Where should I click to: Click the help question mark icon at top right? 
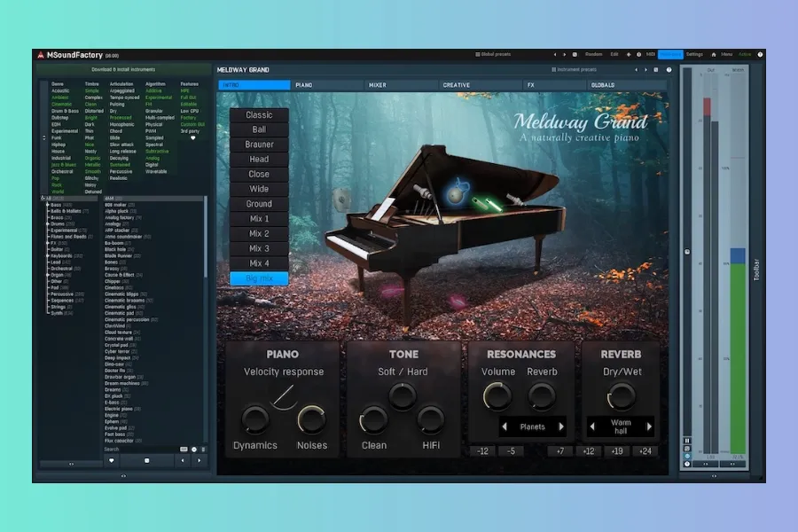coord(760,54)
